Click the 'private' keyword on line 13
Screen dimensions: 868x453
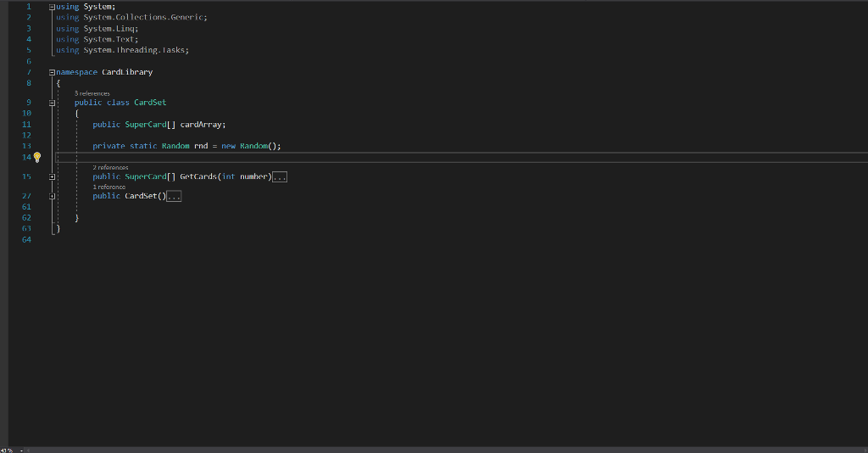(x=109, y=146)
